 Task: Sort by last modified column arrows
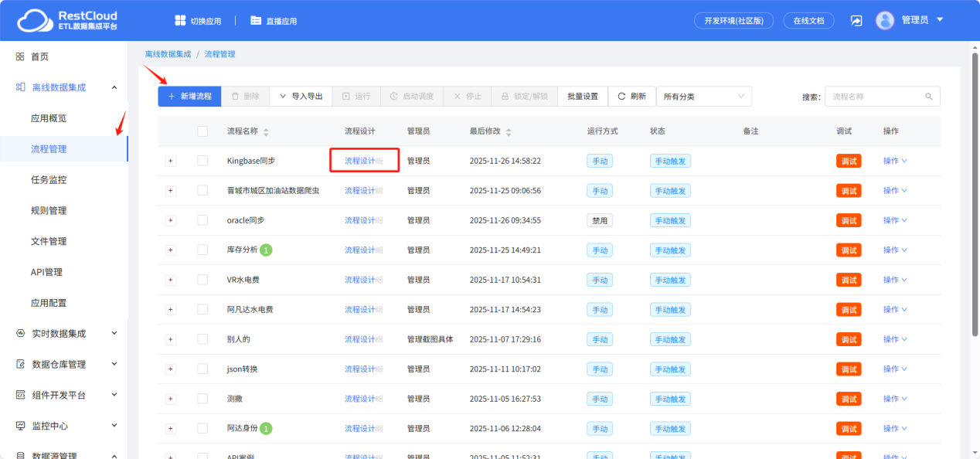point(509,132)
